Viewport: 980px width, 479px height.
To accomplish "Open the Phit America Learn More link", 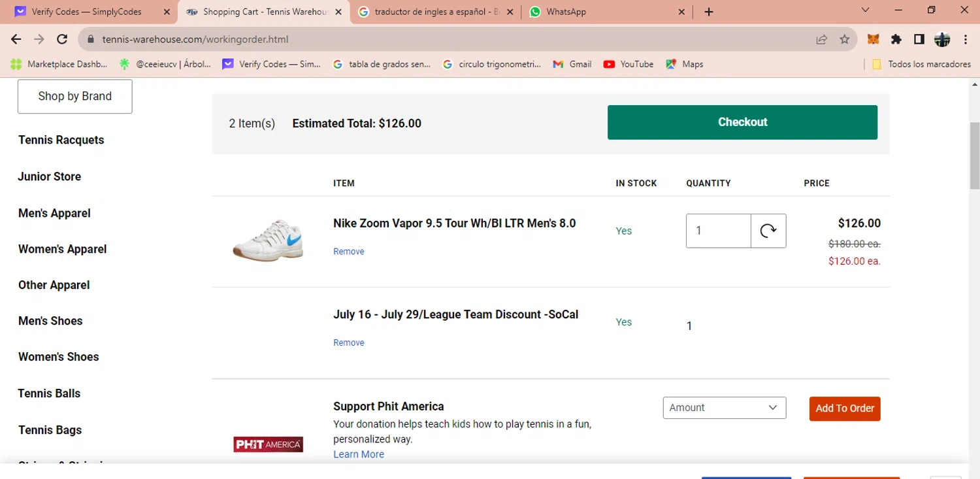I will 359,454.
